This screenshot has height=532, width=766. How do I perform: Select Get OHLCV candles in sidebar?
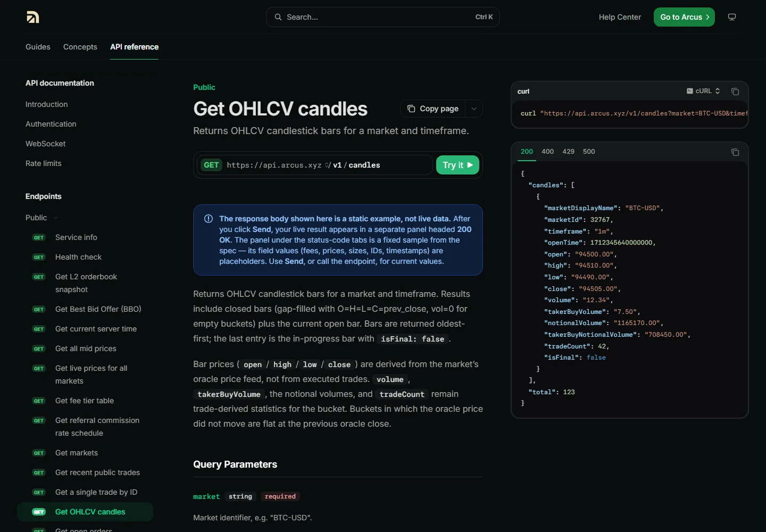pyautogui.click(x=85, y=512)
